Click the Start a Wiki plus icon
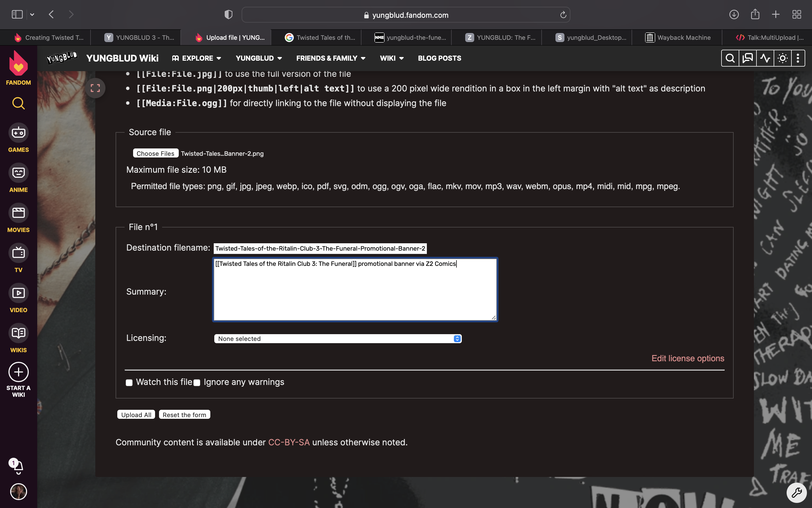This screenshot has width=812, height=508. pyautogui.click(x=18, y=372)
